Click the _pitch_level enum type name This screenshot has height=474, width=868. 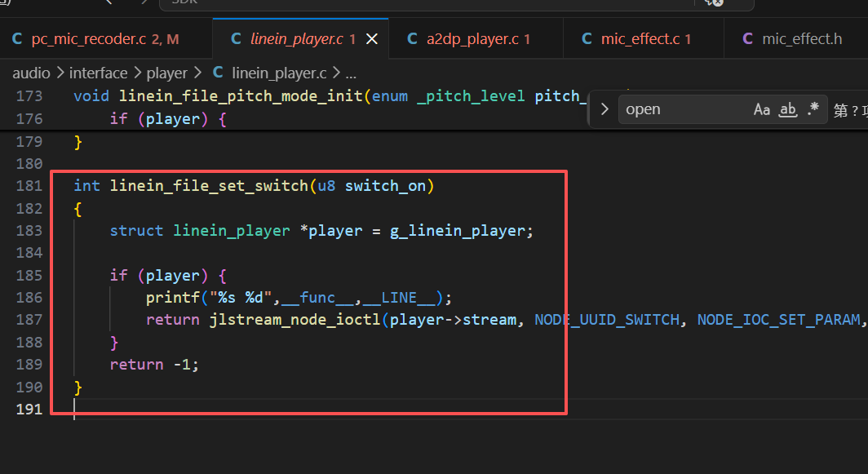tap(471, 96)
